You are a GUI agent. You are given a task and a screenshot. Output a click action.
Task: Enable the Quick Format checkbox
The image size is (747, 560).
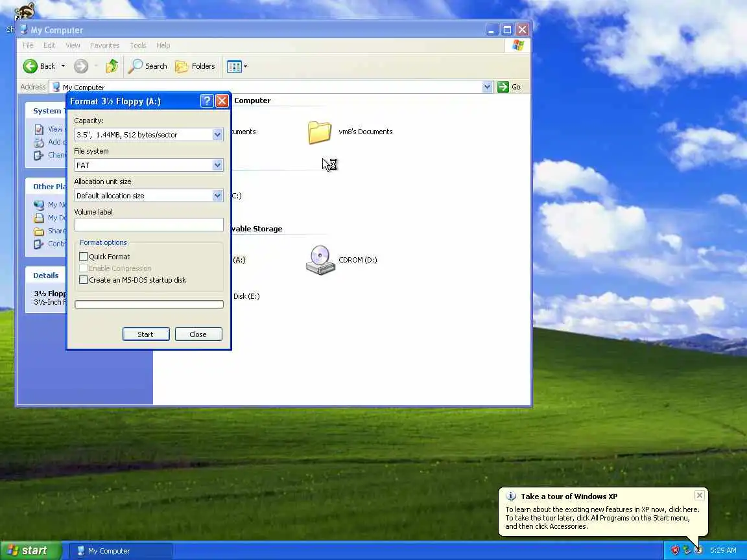pyautogui.click(x=84, y=257)
